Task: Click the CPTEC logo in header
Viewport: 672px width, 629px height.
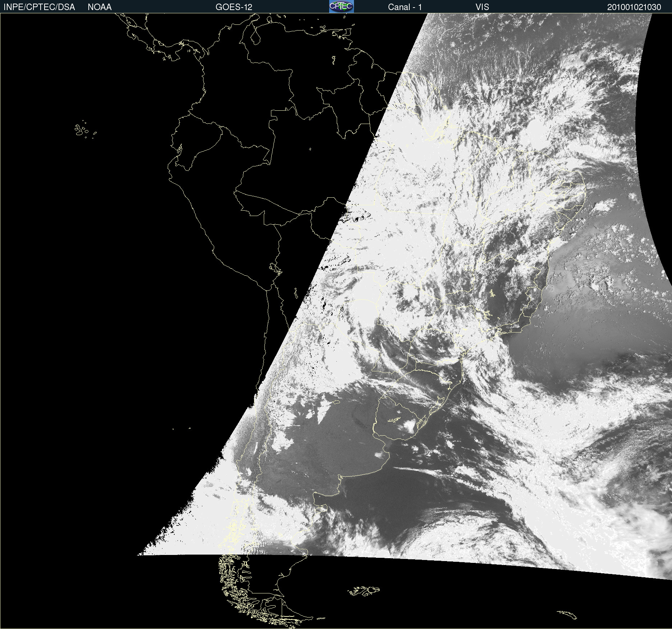Action: click(341, 6)
